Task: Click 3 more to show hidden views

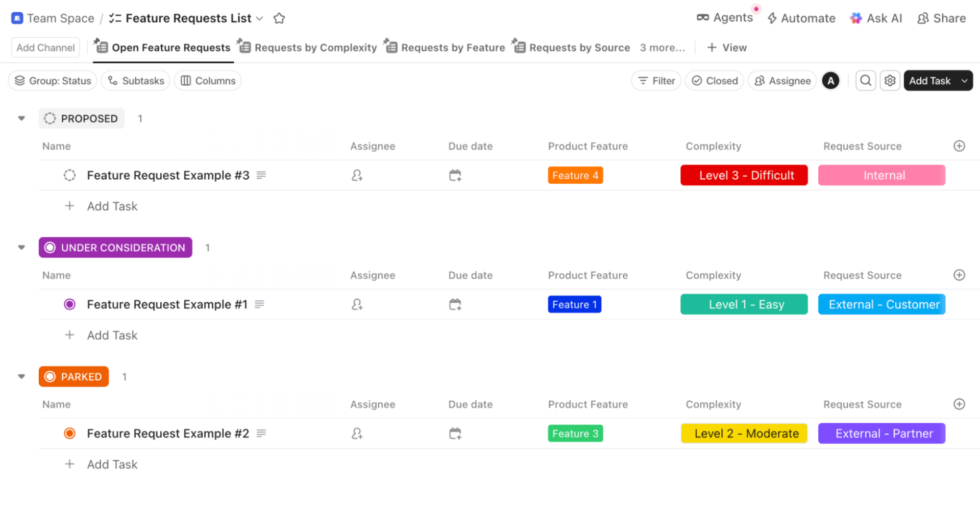Action: [662, 47]
